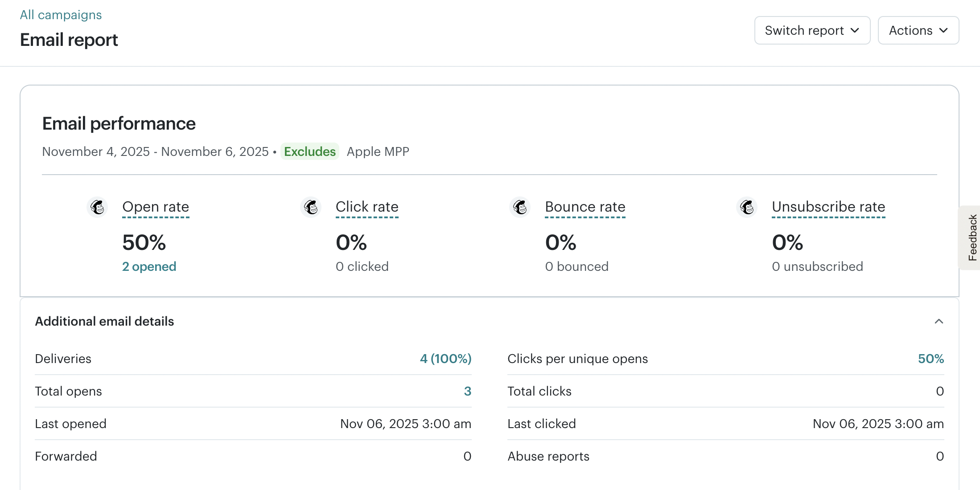The image size is (980, 490).
Task: Click the Apple MPP label
Action: tap(378, 151)
